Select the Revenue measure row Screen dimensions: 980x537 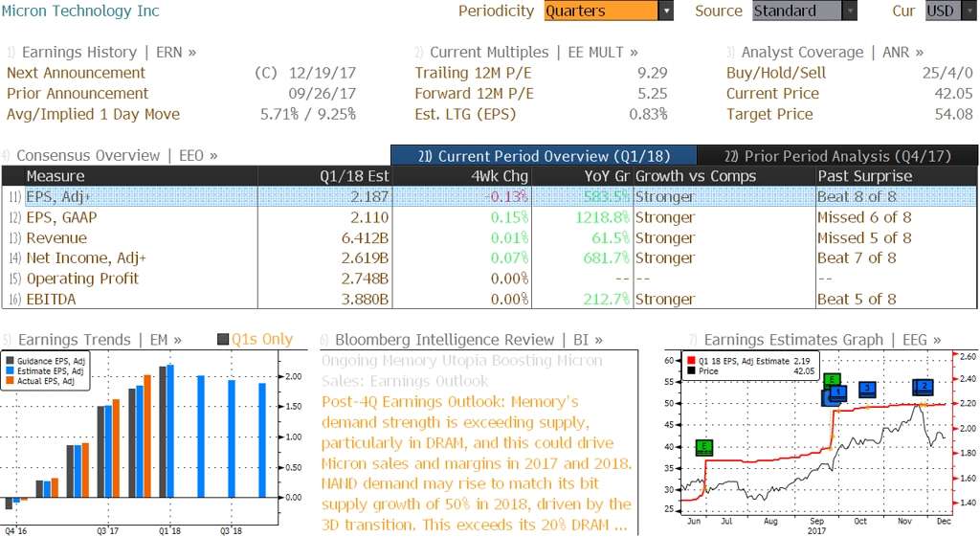click(489, 237)
